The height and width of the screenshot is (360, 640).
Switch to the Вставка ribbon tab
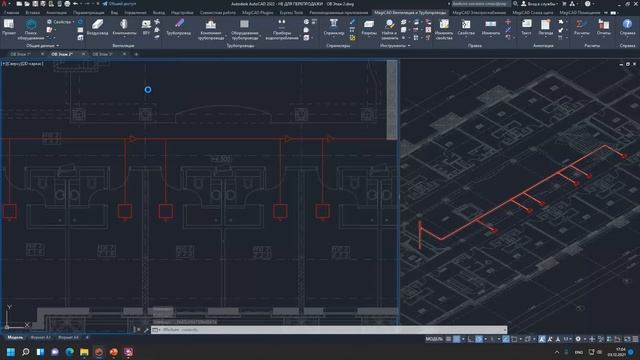[x=33, y=13]
